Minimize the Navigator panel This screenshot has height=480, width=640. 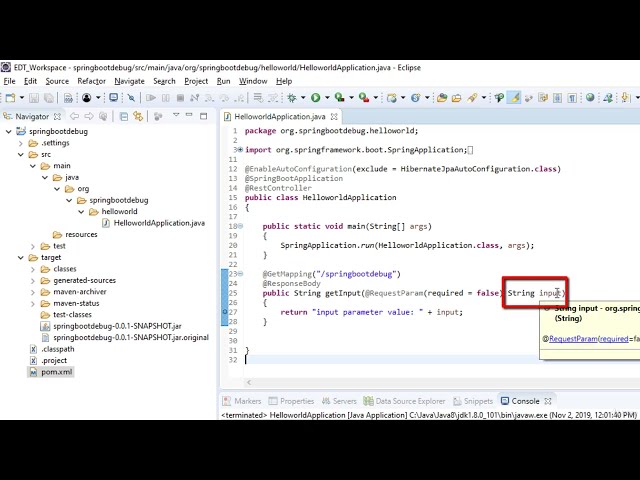(189, 115)
